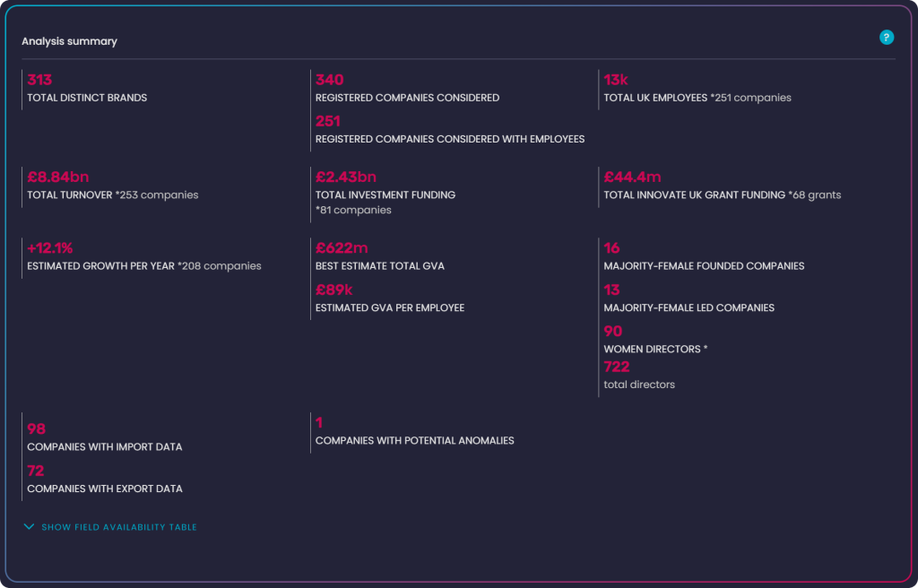Click the 13 Majority-Female Led Companies stat
Screen dimensions: 918x588
[x=611, y=290]
